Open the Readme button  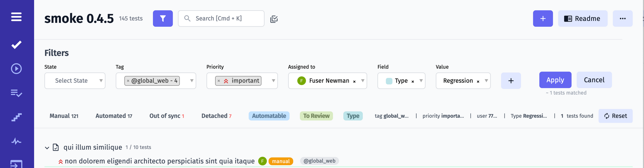[583, 18]
